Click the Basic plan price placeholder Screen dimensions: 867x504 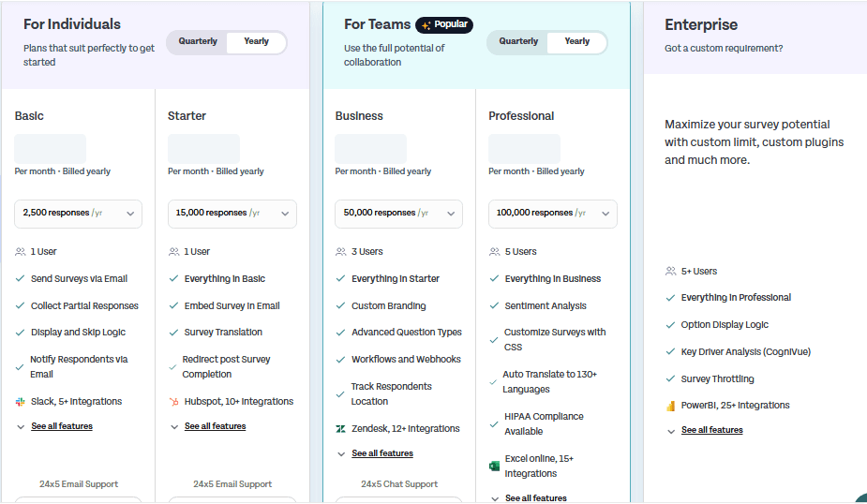coord(51,148)
